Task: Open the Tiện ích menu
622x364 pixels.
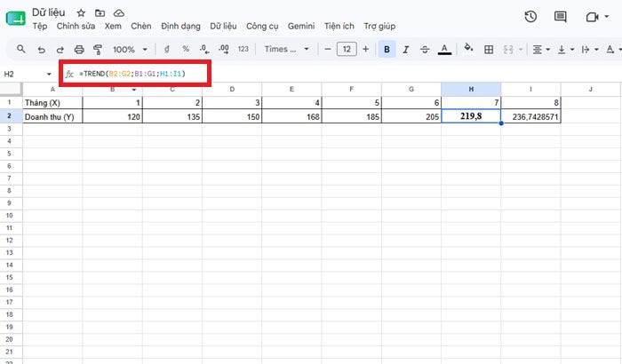Action: [x=339, y=26]
